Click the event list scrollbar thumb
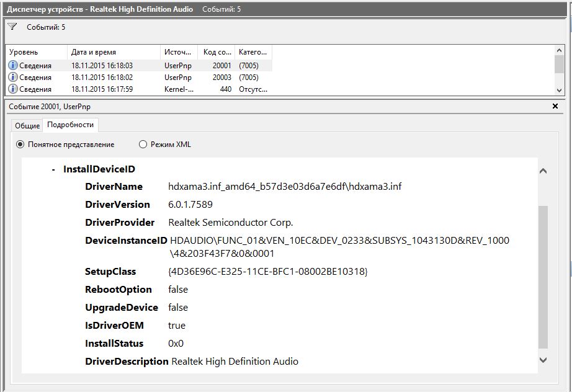The height and width of the screenshot is (392, 572). point(559,64)
